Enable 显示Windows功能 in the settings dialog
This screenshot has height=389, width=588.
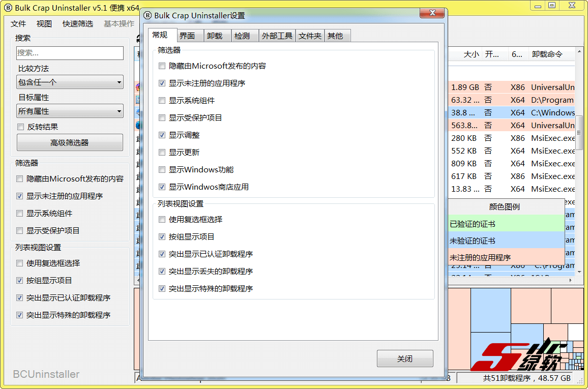[x=162, y=170]
